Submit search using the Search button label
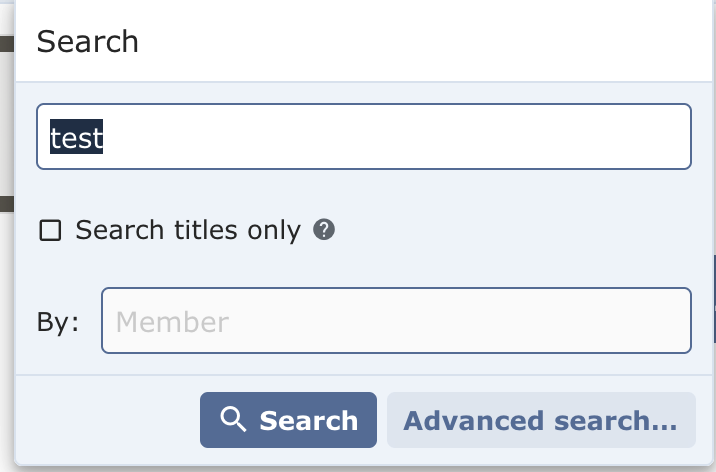This screenshot has height=472, width=716. pos(308,420)
